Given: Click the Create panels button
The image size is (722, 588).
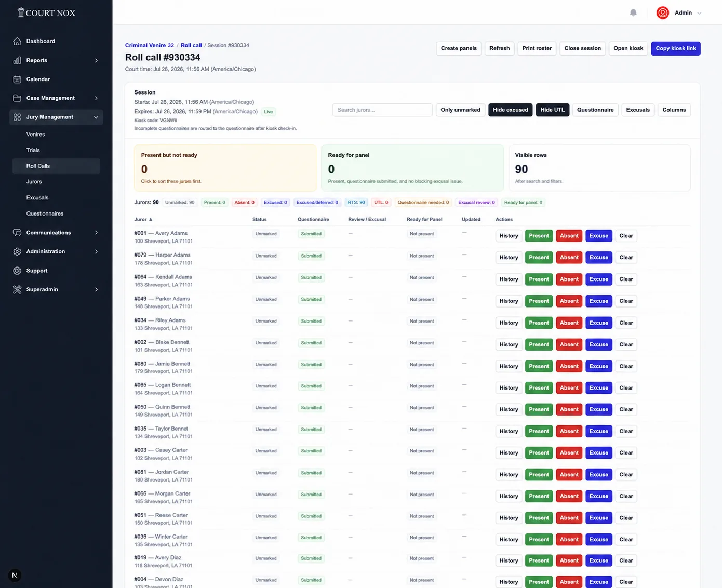Looking at the screenshot, I should 459,48.
